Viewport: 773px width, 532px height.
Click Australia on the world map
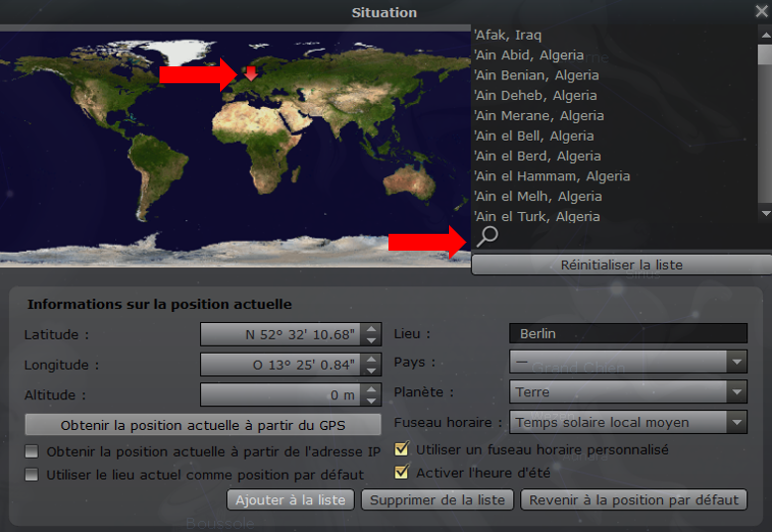point(409,181)
